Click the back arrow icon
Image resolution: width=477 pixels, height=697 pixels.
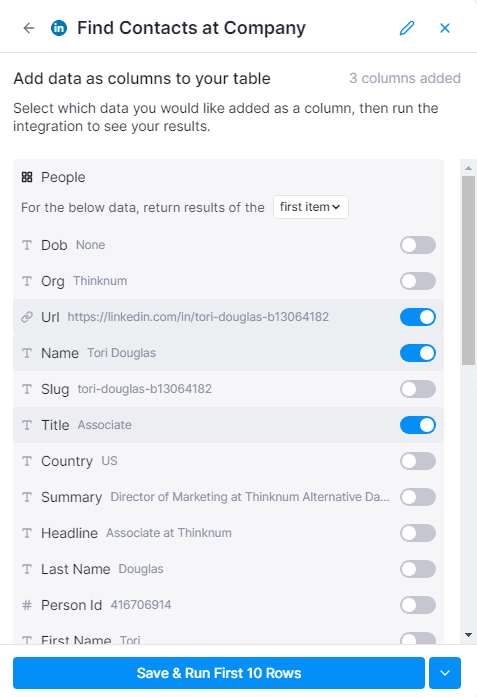point(29,28)
